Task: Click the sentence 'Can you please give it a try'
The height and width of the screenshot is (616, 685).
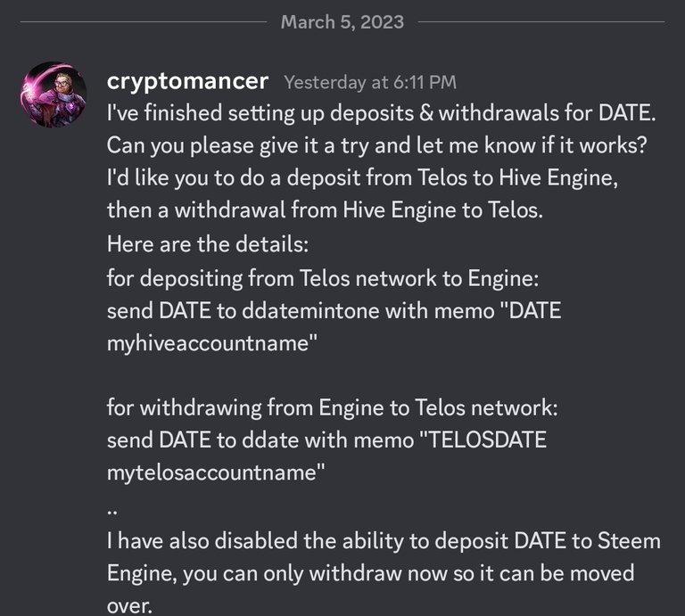Action: tap(376, 145)
